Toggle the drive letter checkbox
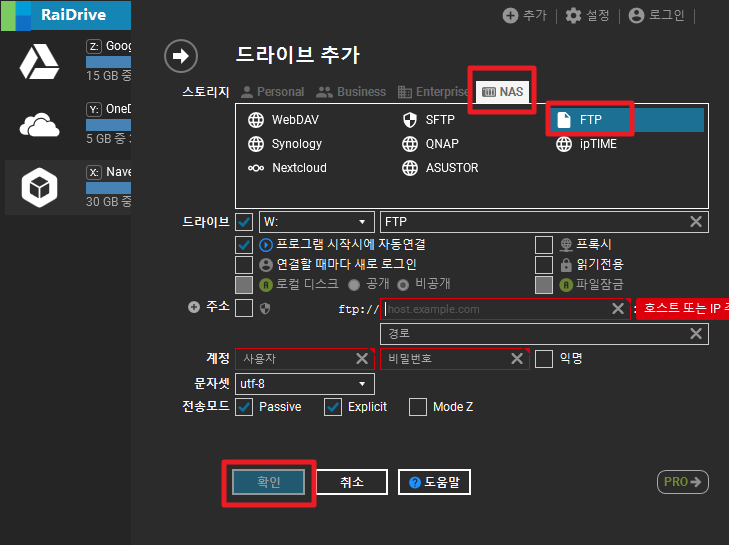 [x=244, y=222]
